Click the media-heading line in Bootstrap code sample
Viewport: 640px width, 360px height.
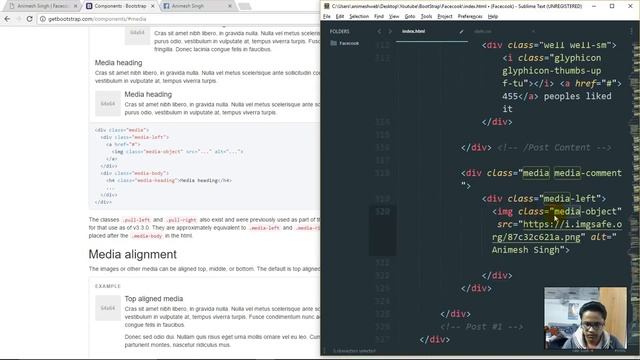coord(169,180)
